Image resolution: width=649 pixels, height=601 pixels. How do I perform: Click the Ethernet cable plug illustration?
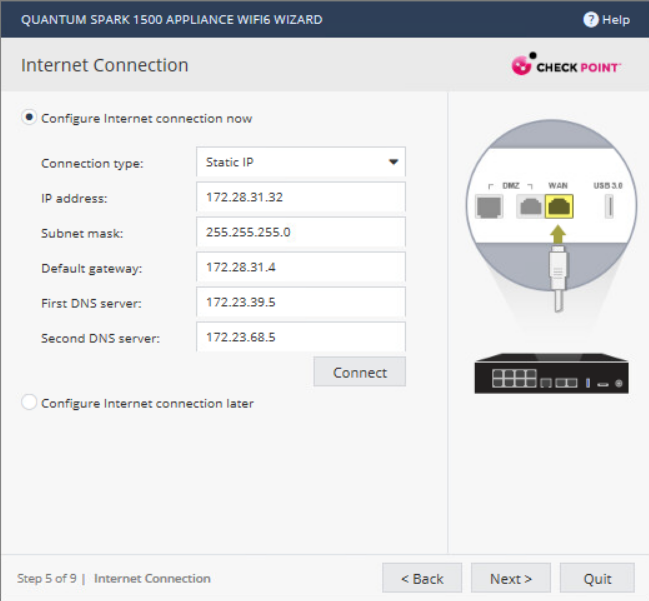[558, 277]
